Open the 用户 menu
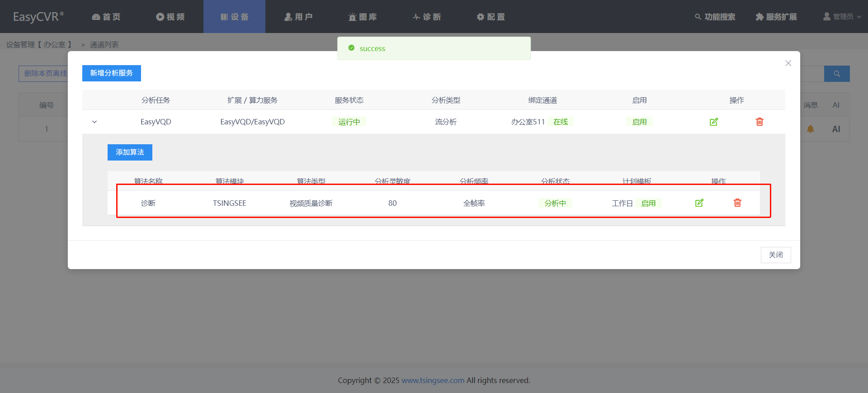868x393 pixels. (298, 17)
